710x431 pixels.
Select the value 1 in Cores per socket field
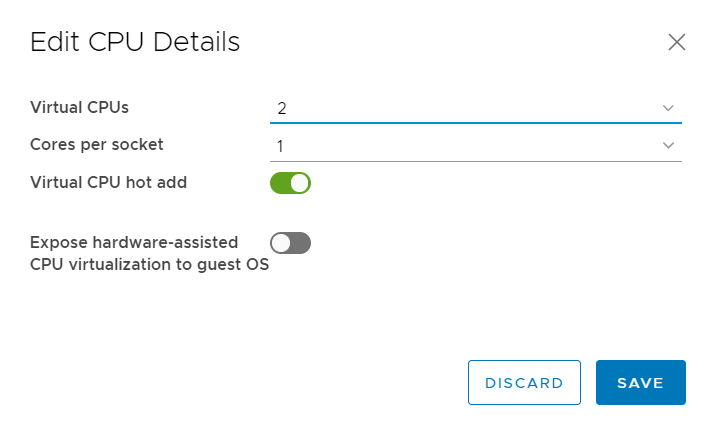coord(281,146)
